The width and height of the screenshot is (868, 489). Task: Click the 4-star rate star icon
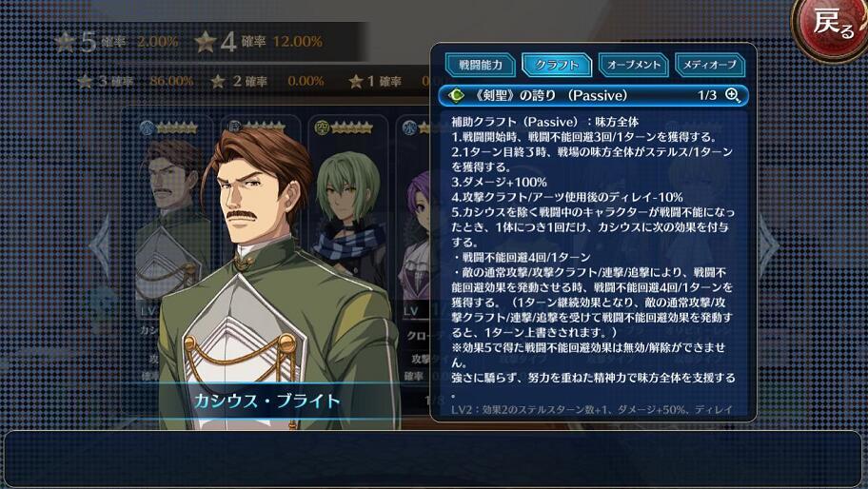pos(206,42)
